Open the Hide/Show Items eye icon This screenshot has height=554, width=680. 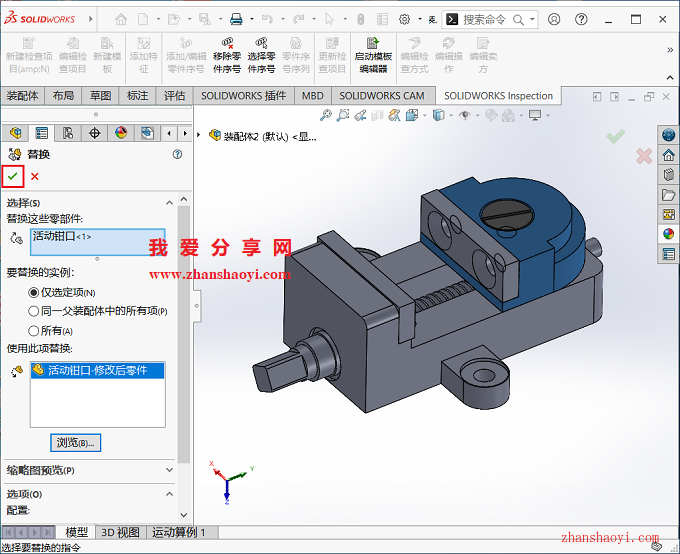(x=465, y=115)
